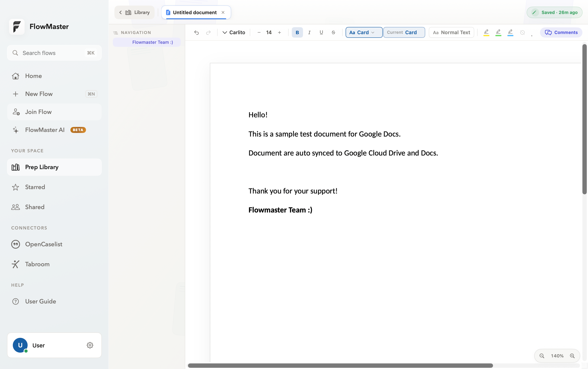This screenshot has height=369, width=588.
Task: Click the Google Docs document tab icon
Action: (168, 12)
